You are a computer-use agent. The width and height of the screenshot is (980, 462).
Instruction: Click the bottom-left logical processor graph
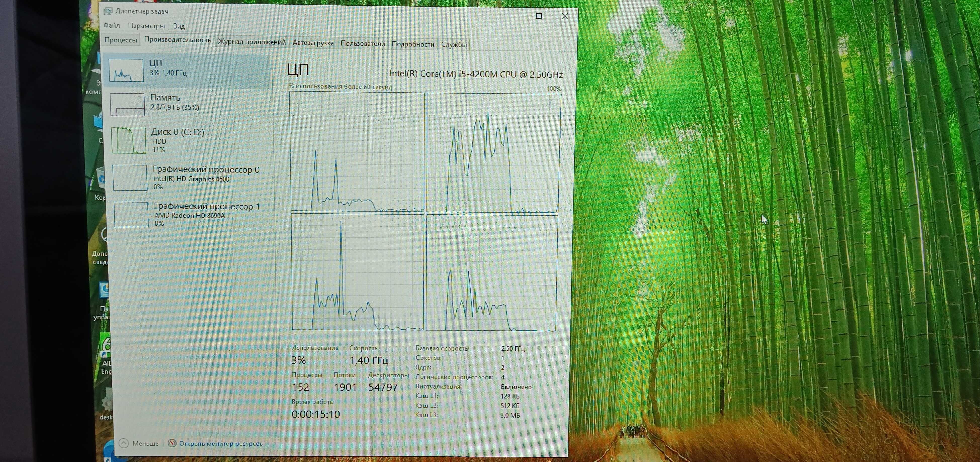[358, 272]
